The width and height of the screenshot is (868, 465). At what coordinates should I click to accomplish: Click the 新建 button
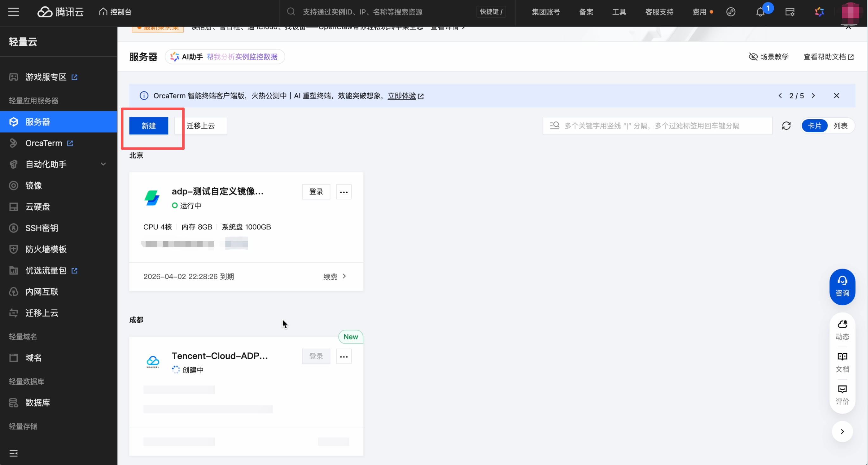click(x=148, y=126)
